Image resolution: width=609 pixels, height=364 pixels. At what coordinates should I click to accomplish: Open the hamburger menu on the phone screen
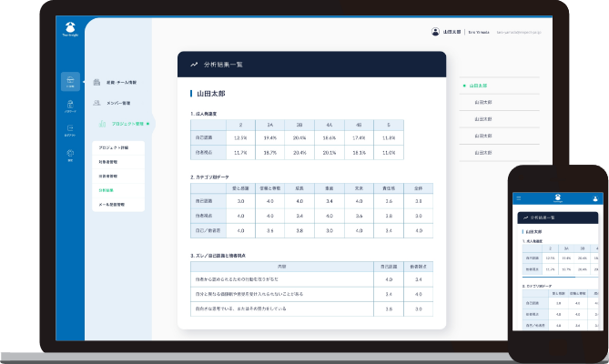(519, 198)
